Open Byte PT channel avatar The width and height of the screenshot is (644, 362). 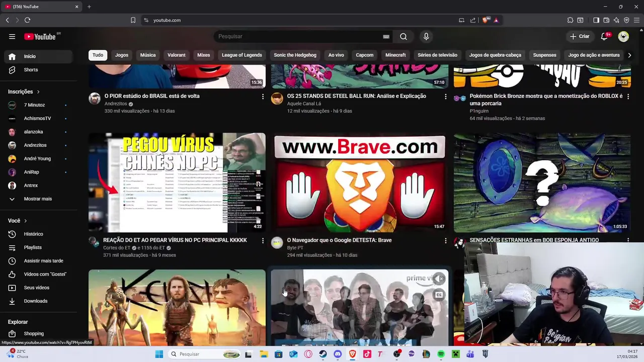coord(277,243)
